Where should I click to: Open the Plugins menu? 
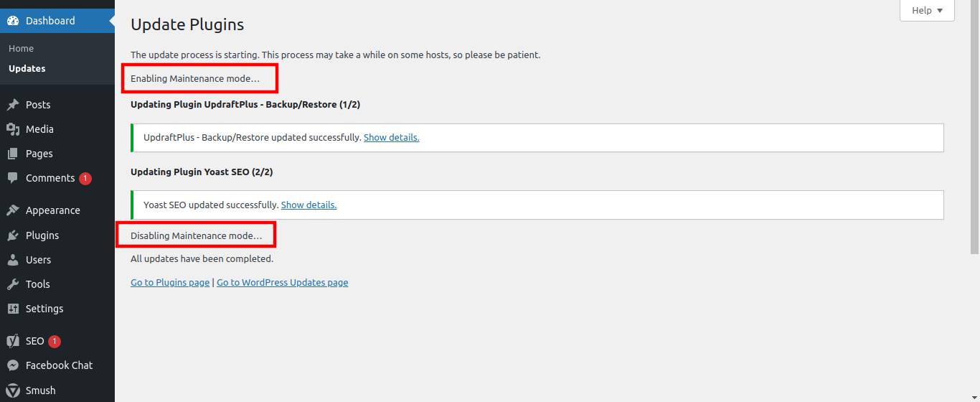pos(57,235)
